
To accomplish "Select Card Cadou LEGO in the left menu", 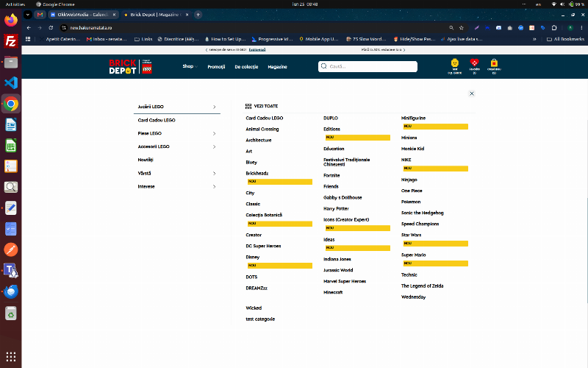I will point(157,120).
